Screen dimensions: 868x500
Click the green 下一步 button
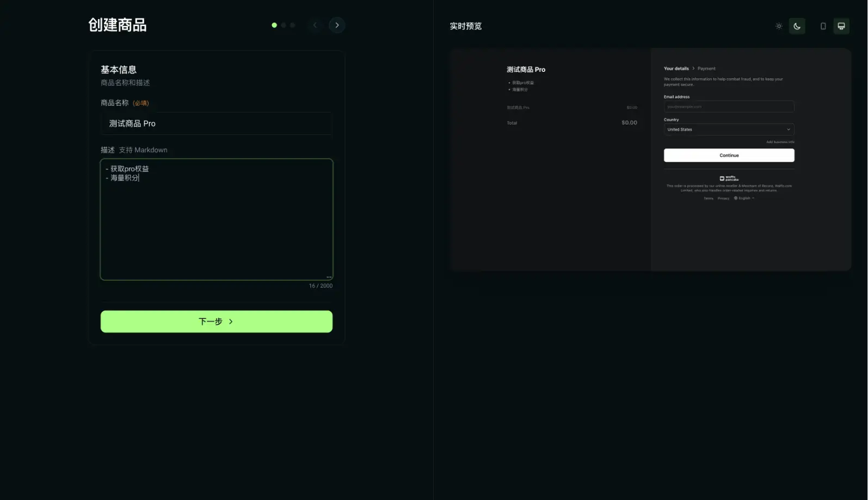click(217, 322)
